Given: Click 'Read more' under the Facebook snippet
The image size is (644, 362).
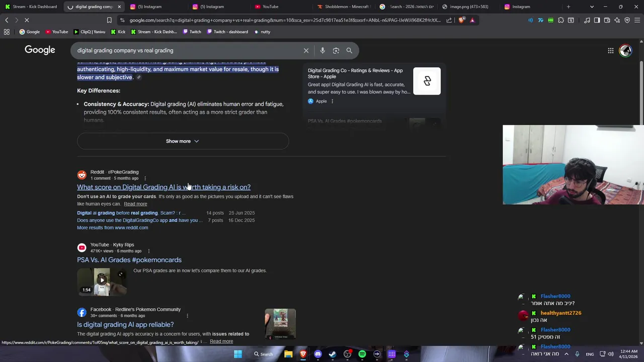Looking at the screenshot, I should coord(221,341).
